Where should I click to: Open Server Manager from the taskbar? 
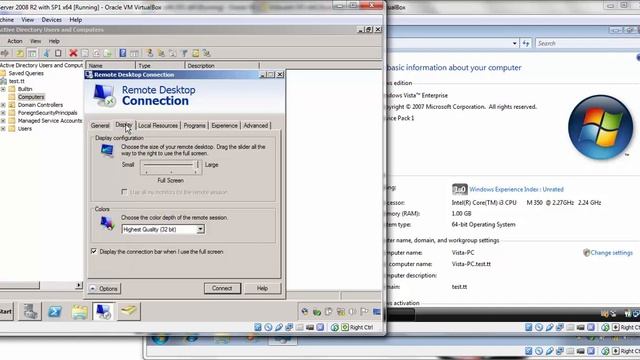pos(30,311)
